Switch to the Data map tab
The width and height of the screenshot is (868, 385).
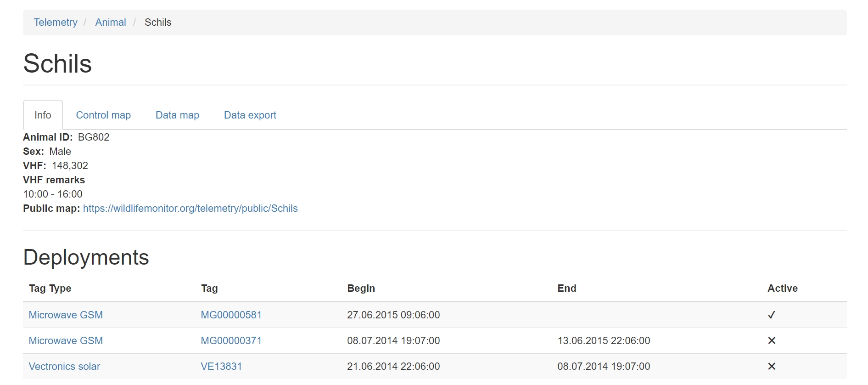point(177,115)
